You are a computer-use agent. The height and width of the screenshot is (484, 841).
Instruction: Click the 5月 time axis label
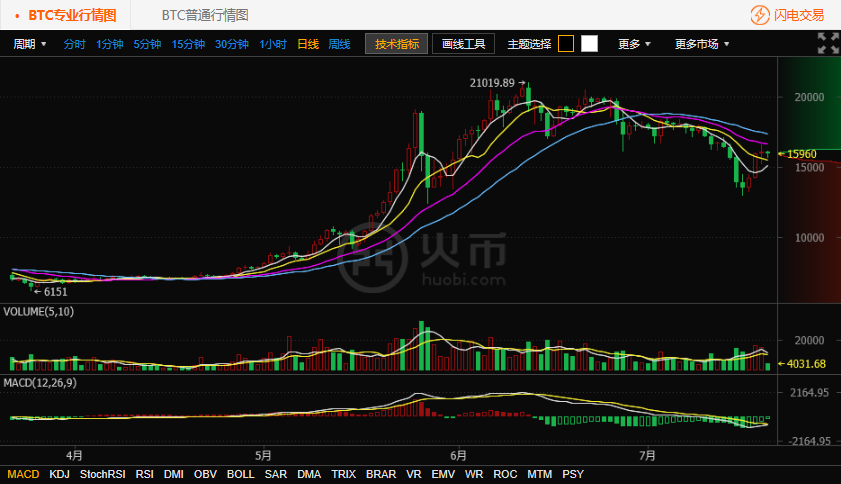(263, 456)
